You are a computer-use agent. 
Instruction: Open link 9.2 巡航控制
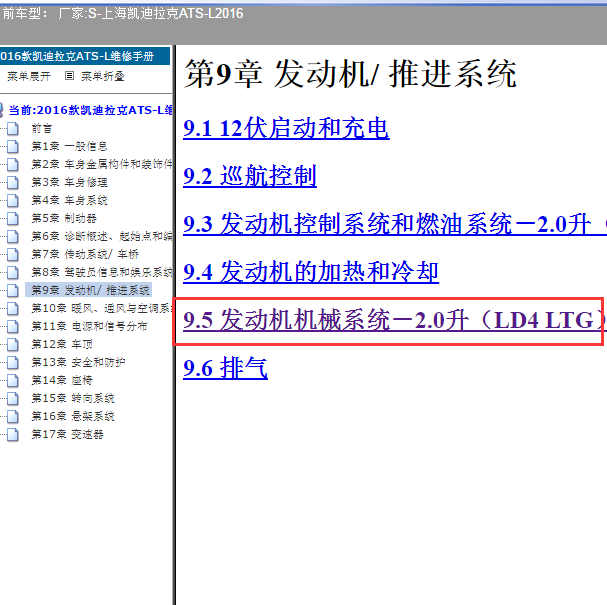point(250,176)
